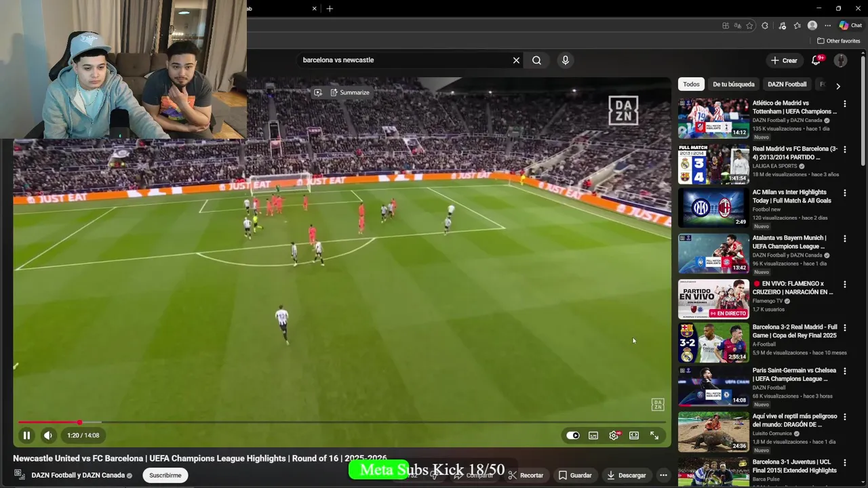Open the Real Madrid vs FC Barcelona 3-4 thumbnail
This screenshot has height=488, width=868.
coord(713,164)
